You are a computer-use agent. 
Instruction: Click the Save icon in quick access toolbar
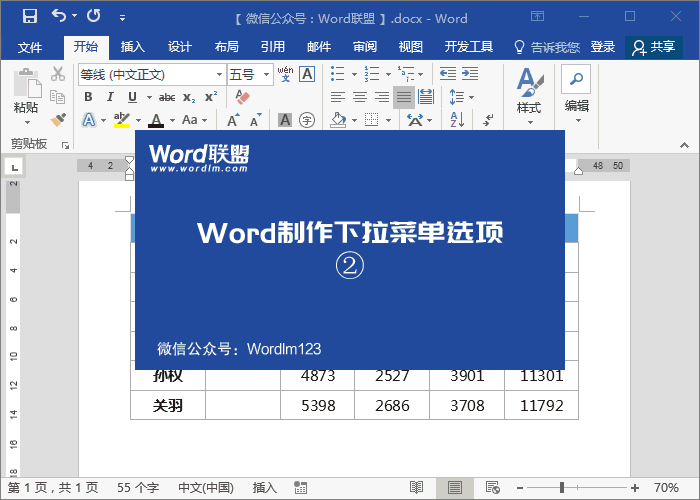(x=30, y=17)
